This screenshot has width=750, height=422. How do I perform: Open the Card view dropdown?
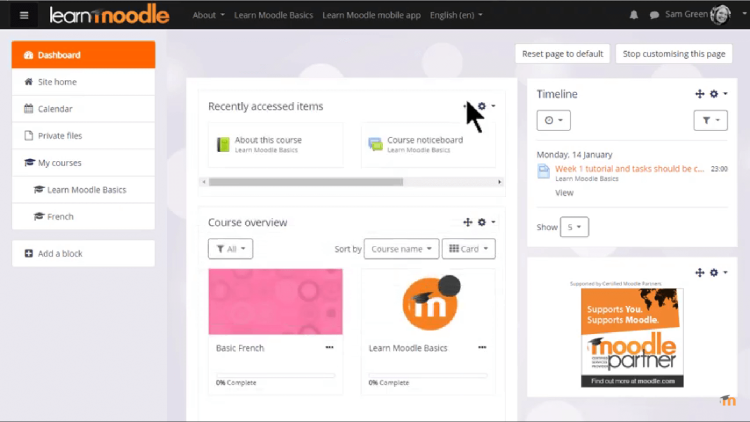coord(469,249)
